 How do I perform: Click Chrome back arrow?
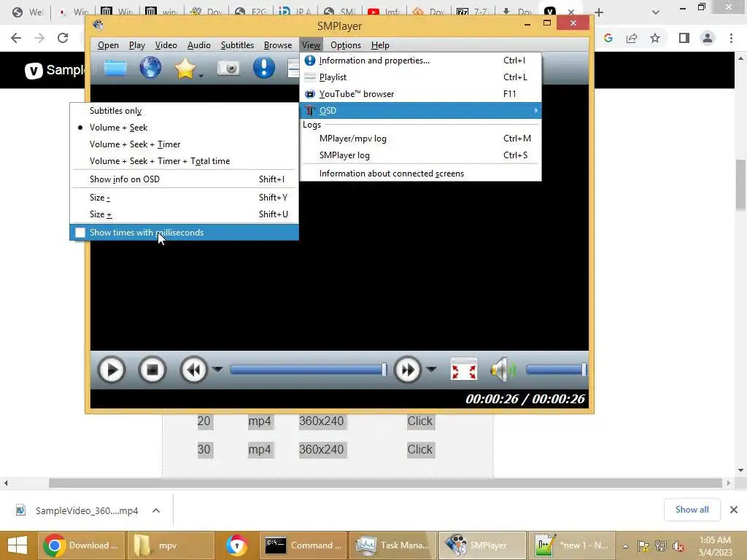16,38
